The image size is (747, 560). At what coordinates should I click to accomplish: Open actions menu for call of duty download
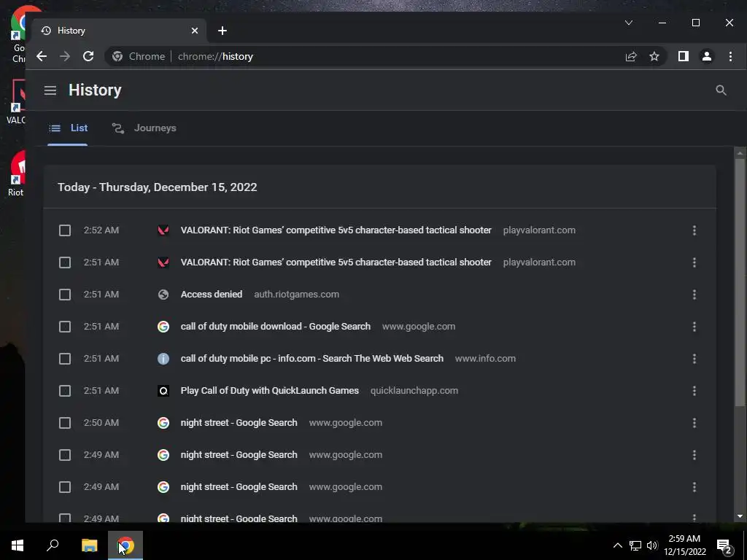coord(694,327)
